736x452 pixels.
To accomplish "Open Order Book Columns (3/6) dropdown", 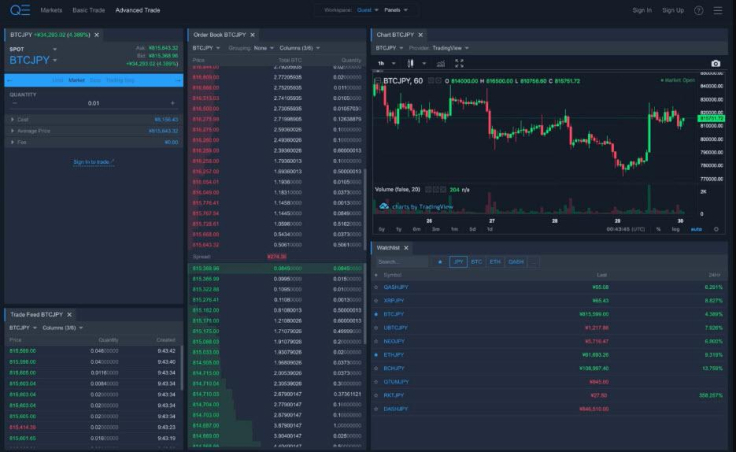I will coord(299,48).
